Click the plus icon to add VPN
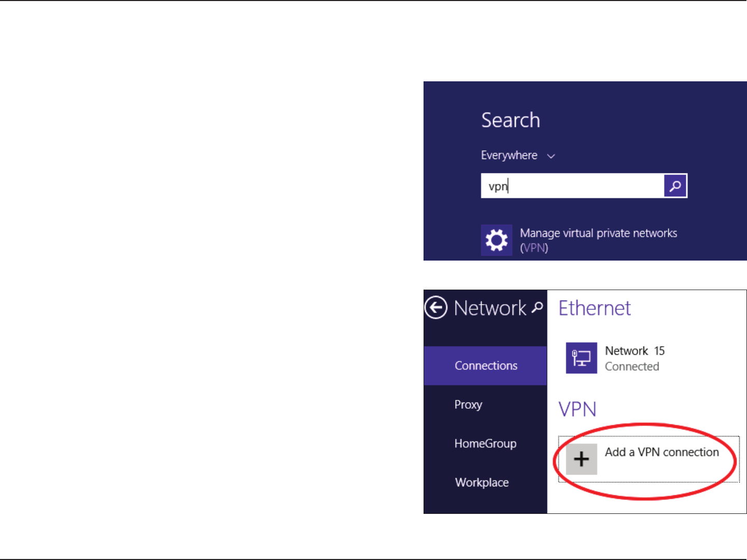 [581, 459]
